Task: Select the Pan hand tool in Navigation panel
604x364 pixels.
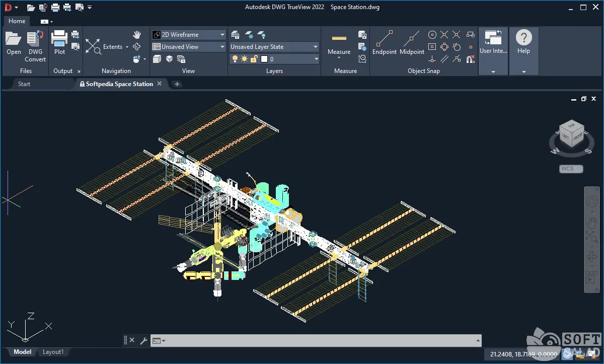Action: tap(137, 35)
